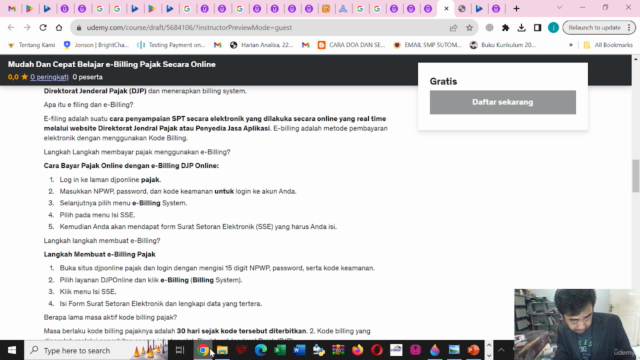Show more bookmarks overflow chevron
The image size is (640, 360).
coord(571,45)
